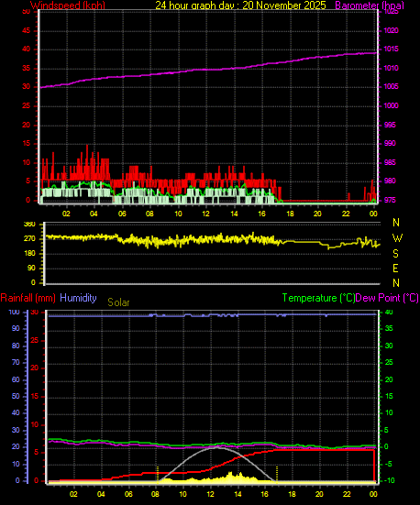Screen dimensions: 420x505
Task: Select the 1005 barometer axis value
Action: click(x=391, y=87)
